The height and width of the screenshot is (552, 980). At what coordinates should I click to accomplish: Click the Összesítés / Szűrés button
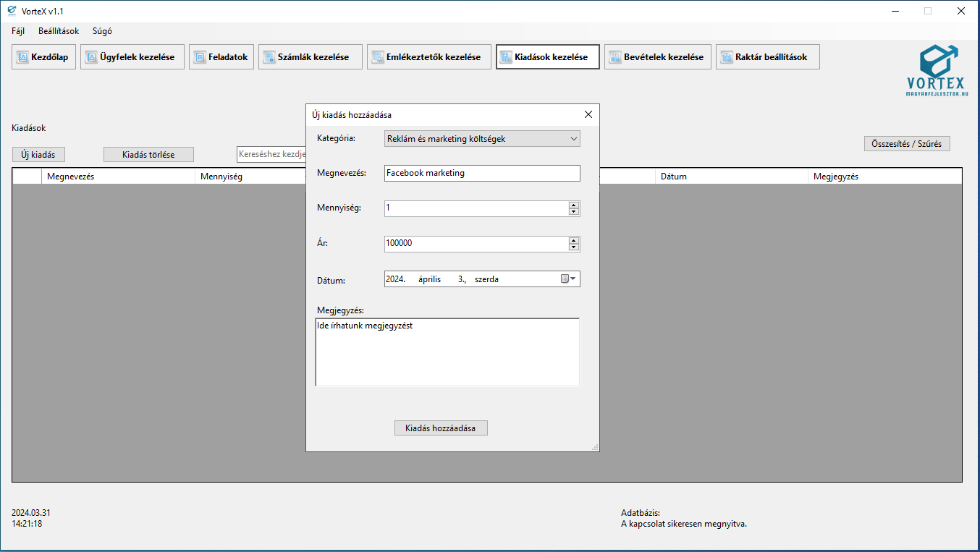tap(906, 144)
